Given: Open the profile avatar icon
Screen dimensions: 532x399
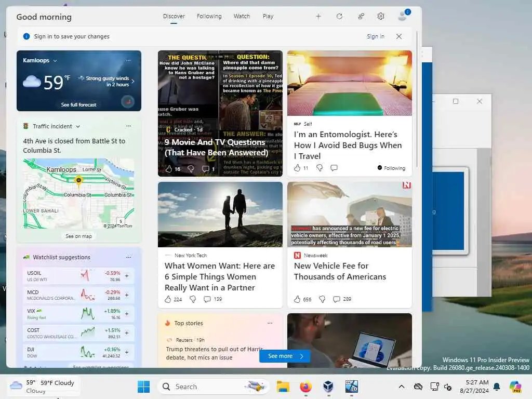Looking at the screenshot, I should 403,16.
